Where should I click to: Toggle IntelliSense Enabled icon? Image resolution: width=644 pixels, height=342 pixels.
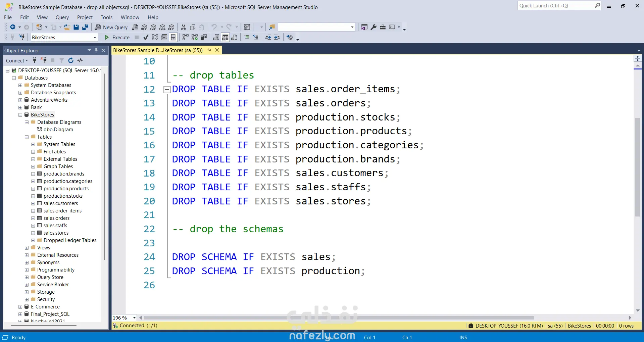173,37
